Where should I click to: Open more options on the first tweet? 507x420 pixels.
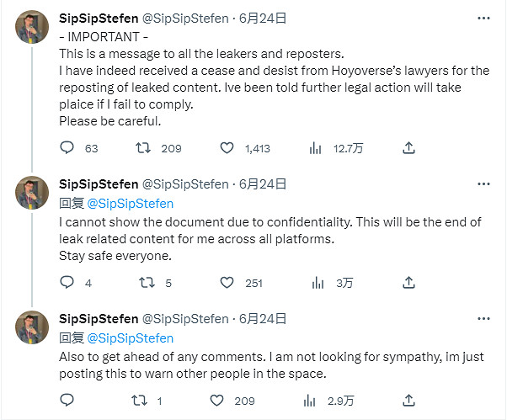tap(483, 19)
